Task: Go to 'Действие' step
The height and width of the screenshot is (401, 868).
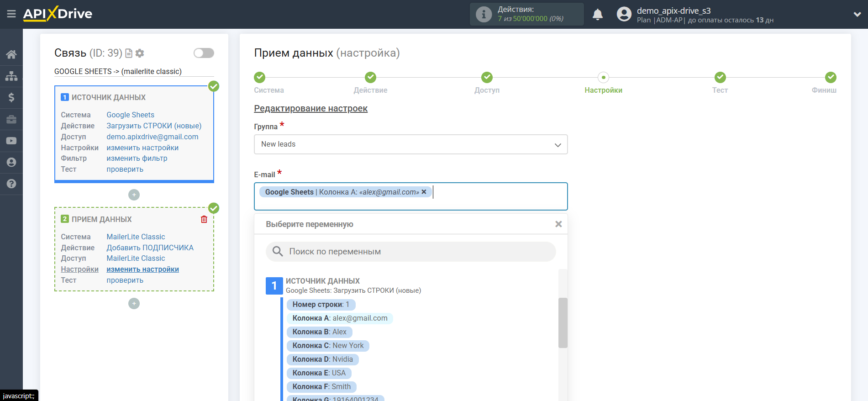Action: pyautogui.click(x=370, y=90)
